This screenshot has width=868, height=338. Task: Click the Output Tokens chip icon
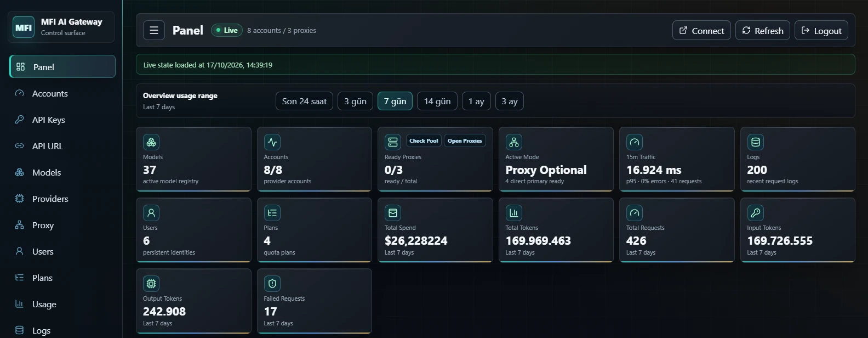tap(151, 284)
